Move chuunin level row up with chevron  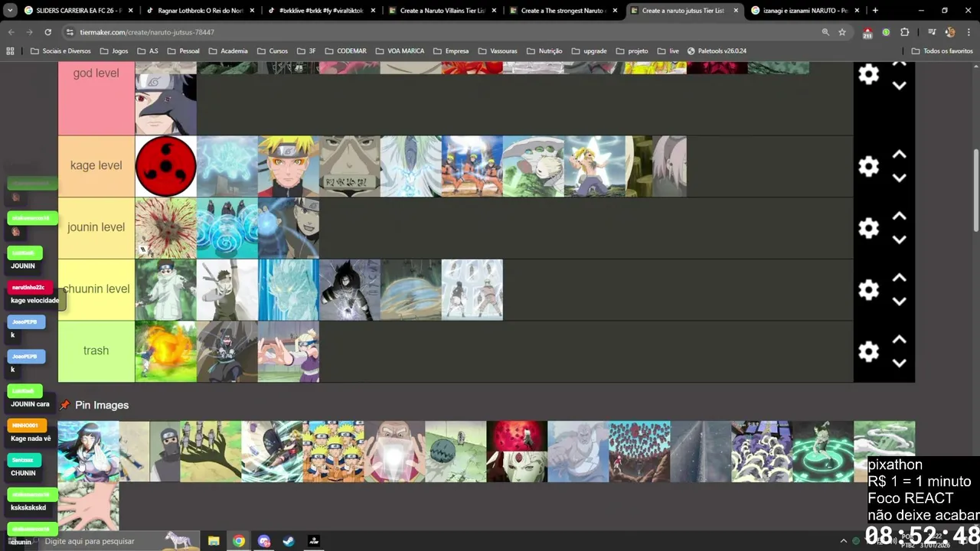[x=900, y=278]
